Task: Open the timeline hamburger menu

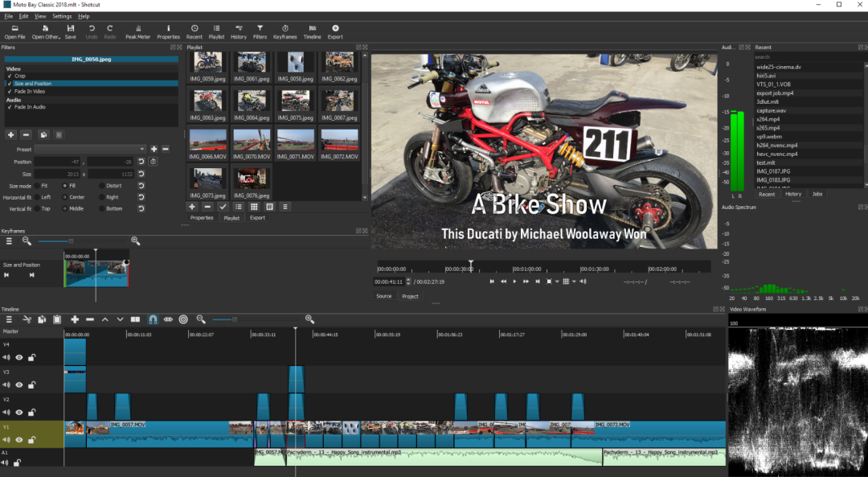Action: 9,319
